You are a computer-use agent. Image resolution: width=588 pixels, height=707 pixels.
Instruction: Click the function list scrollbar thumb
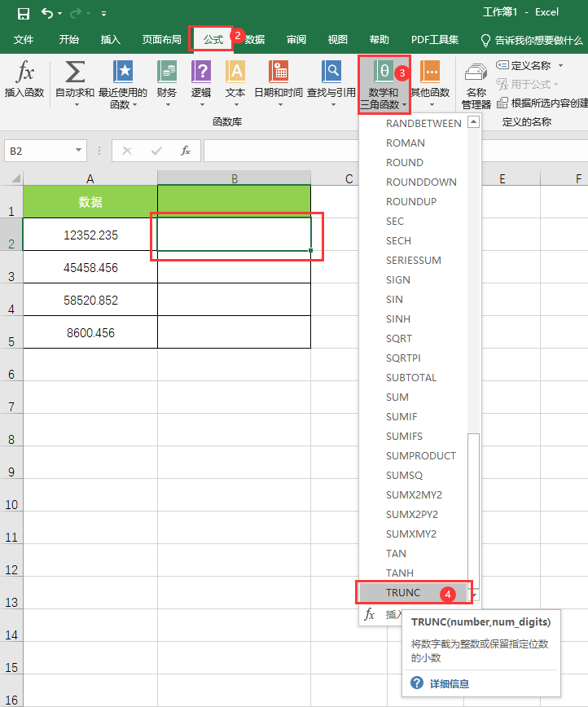pyautogui.click(x=473, y=510)
